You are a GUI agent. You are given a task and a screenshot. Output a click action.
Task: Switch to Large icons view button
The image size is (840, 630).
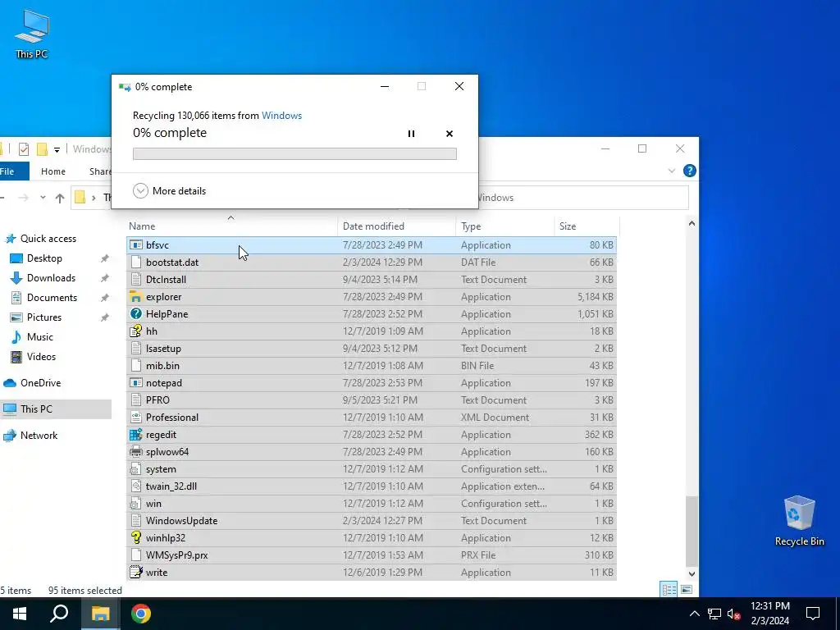click(687, 590)
